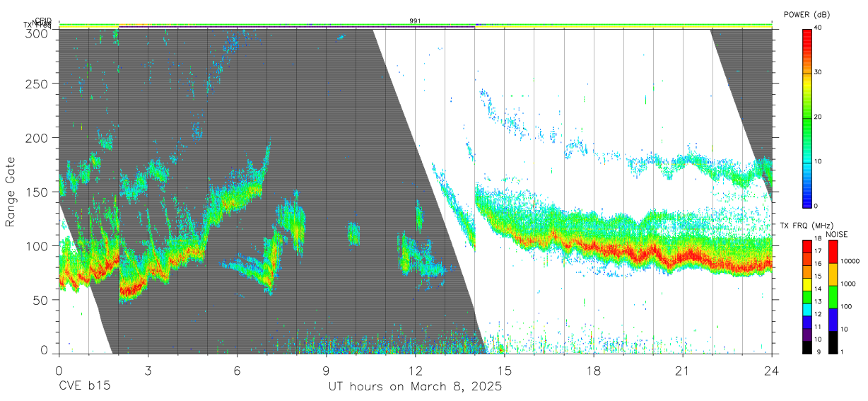Select the purple TX FRQ colorbar segment
This screenshot has width=868, height=401.
[x=807, y=335]
